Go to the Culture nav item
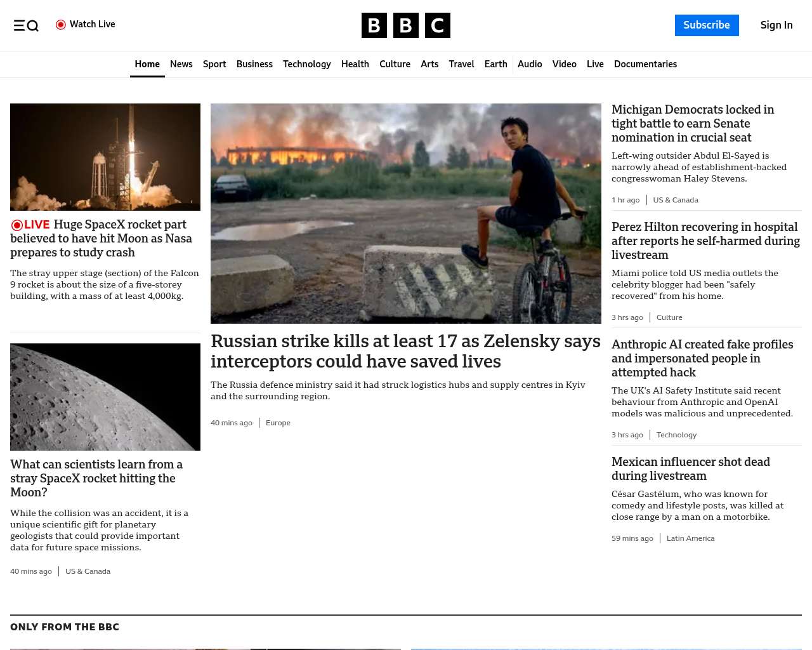This screenshot has width=812, height=650. (x=395, y=64)
